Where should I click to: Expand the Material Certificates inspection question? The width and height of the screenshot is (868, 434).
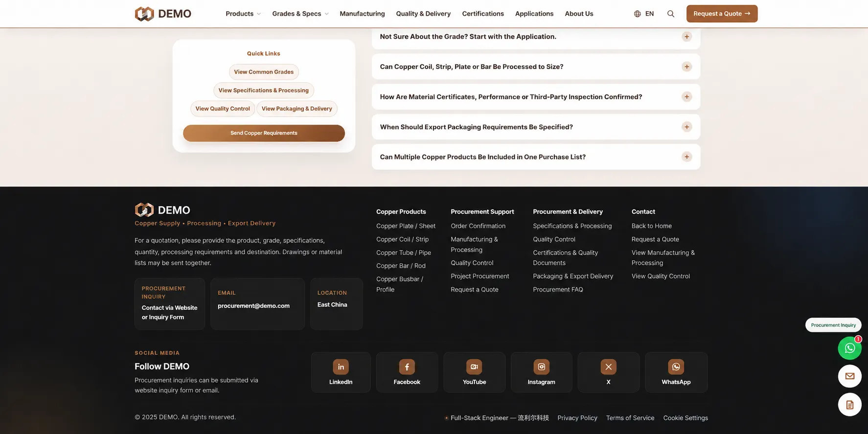pos(536,97)
